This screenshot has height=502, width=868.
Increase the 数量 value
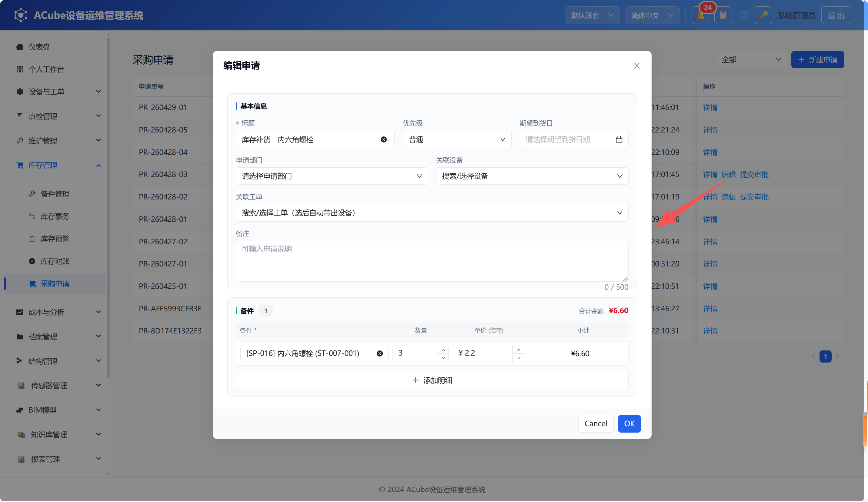443,350
